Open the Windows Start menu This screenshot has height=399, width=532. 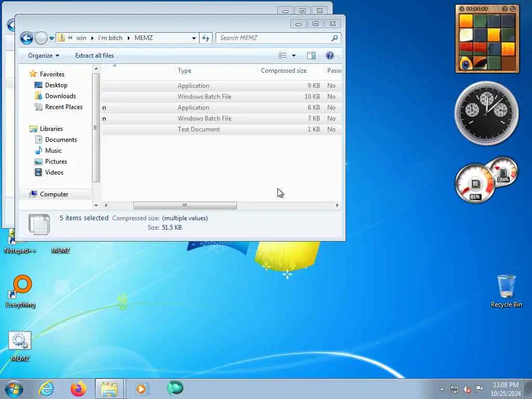pos(14,389)
